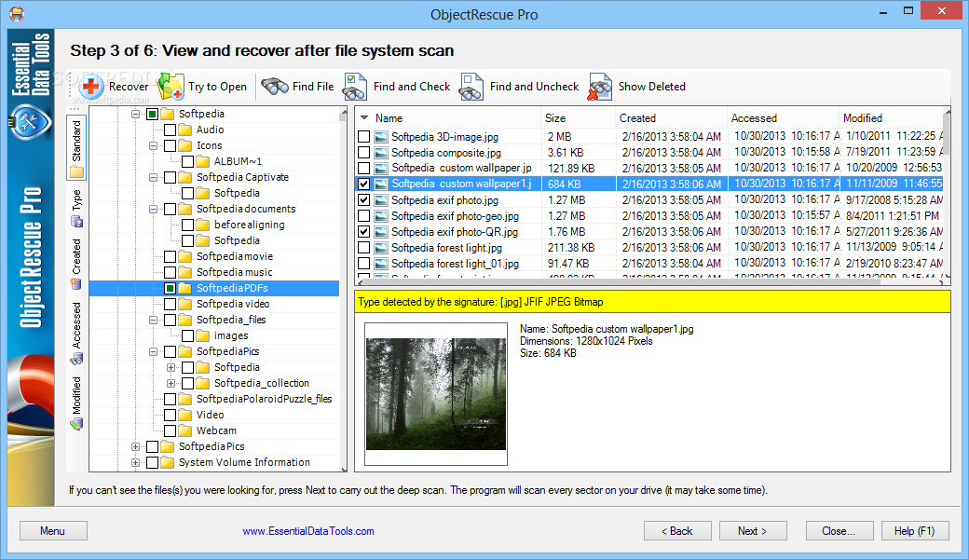Collapse the Icons folder node
969x560 pixels.
153,146
